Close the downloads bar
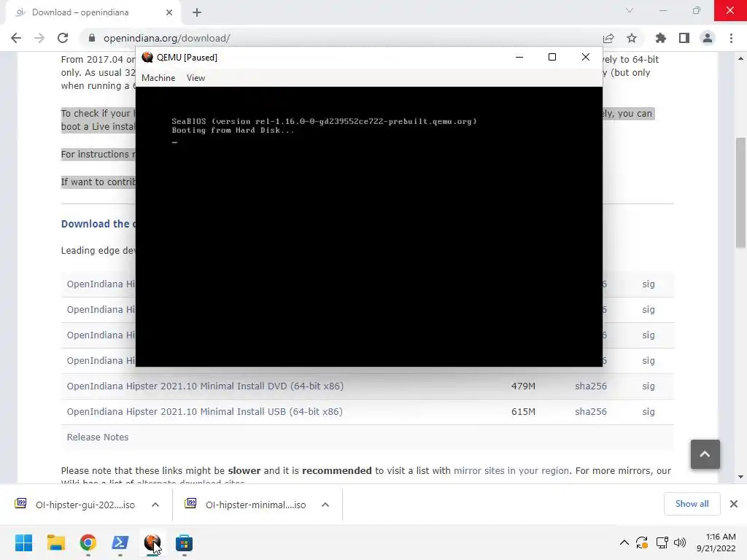 pos(734,504)
